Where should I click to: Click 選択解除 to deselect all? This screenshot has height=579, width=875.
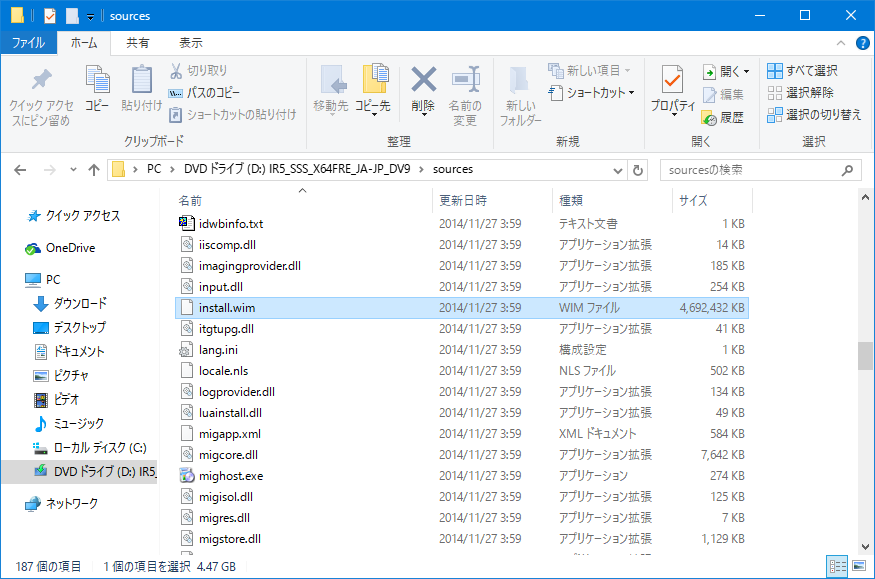tap(801, 93)
